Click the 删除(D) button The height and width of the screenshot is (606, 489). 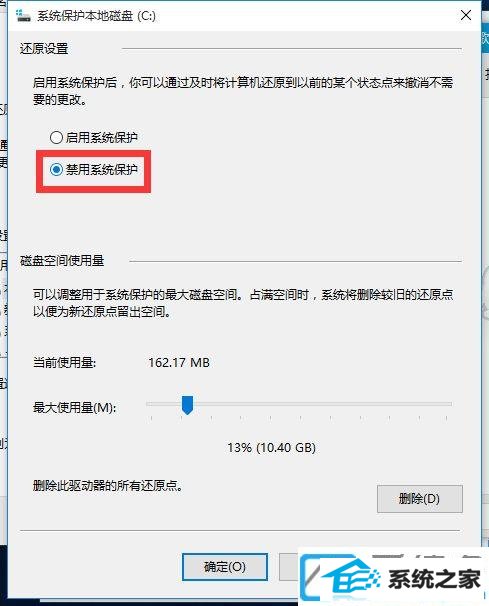(420, 499)
